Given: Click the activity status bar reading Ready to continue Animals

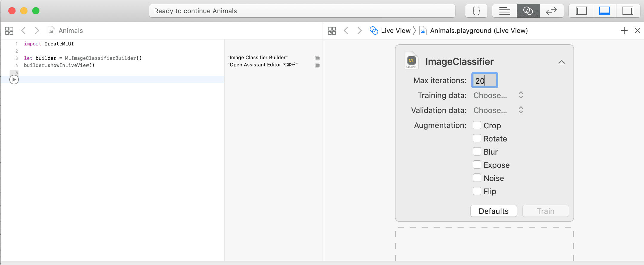Looking at the screenshot, I should point(302,11).
